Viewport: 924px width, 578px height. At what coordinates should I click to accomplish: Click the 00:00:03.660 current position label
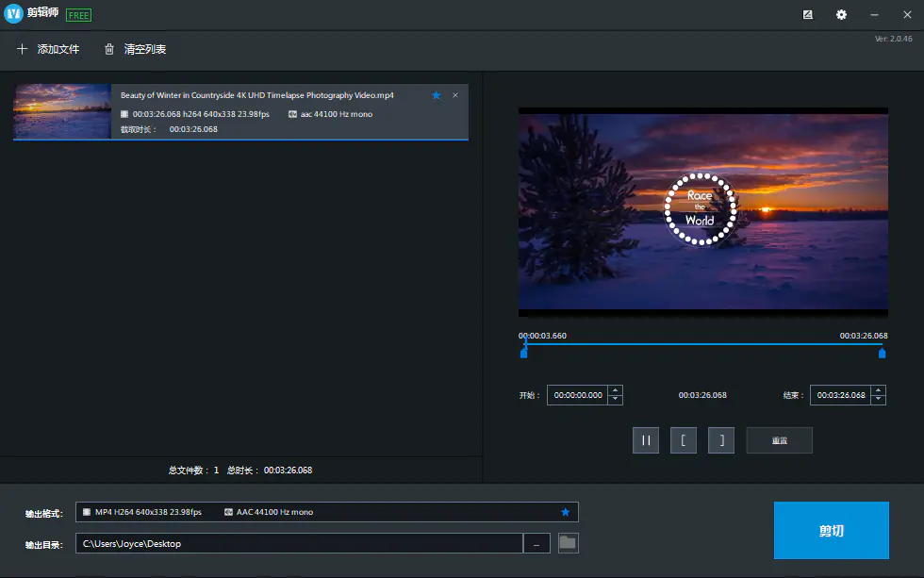(x=542, y=336)
